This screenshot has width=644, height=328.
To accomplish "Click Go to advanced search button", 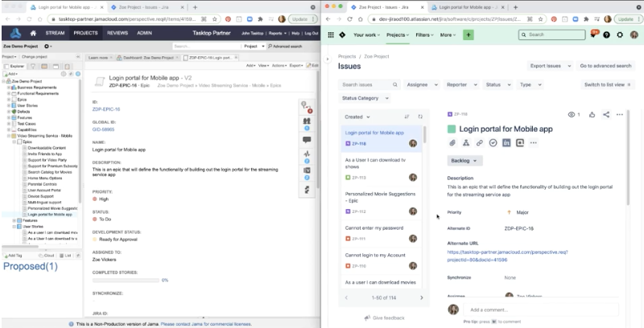I will point(605,65).
